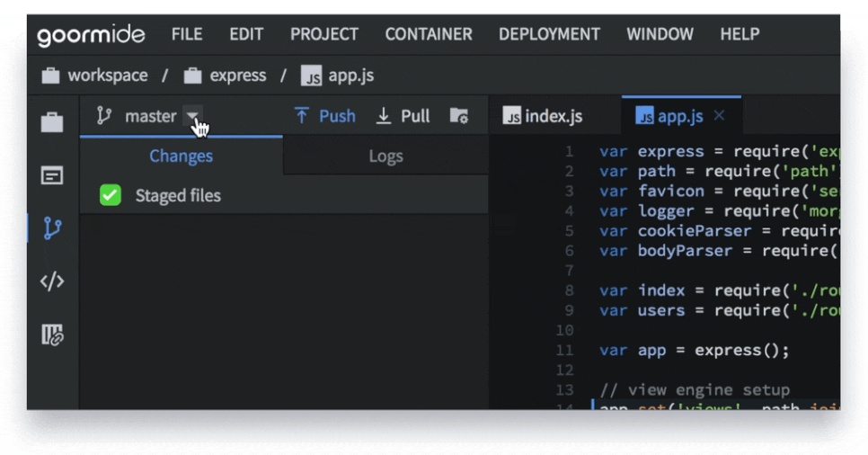Open the code brackets sidebar icon
This screenshot has height=455, width=868.
coord(52,281)
